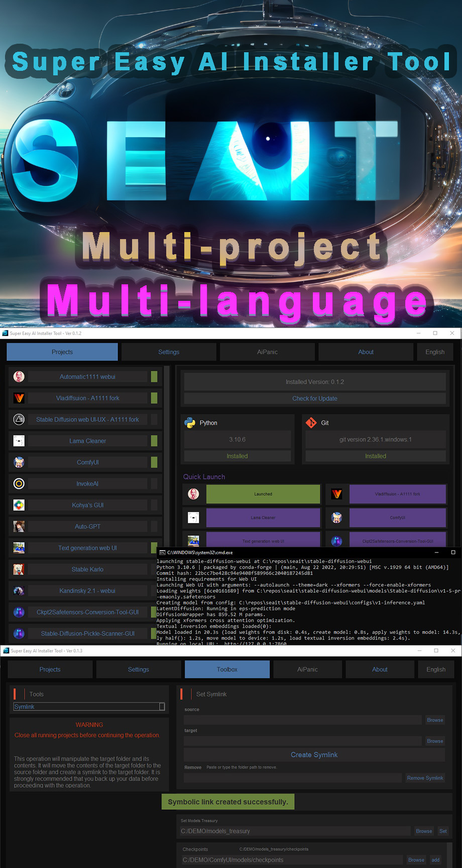
Task: Click the Stable-Diffusion-Pickle-Scanner-GUI icon
Action: (x=19, y=633)
